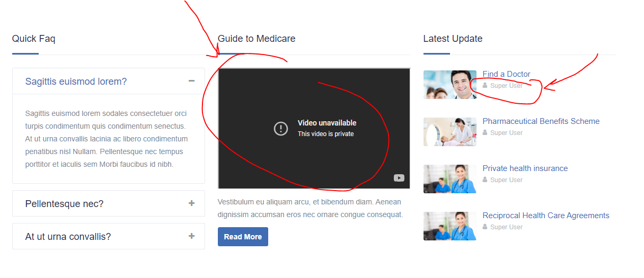This screenshot has height=278, width=644.
Task: Click the user icon under Reciprocal Health Care Agreements
Action: pyautogui.click(x=485, y=227)
